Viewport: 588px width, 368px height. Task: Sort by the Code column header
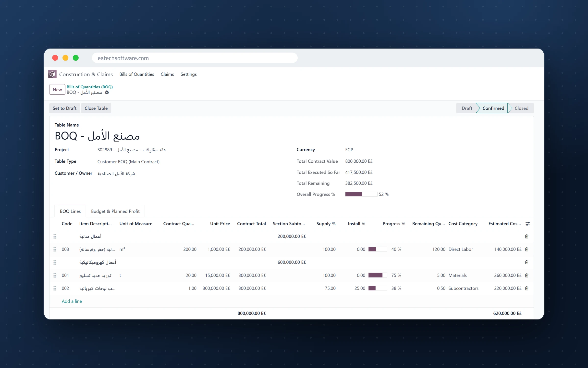tap(67, 224)
